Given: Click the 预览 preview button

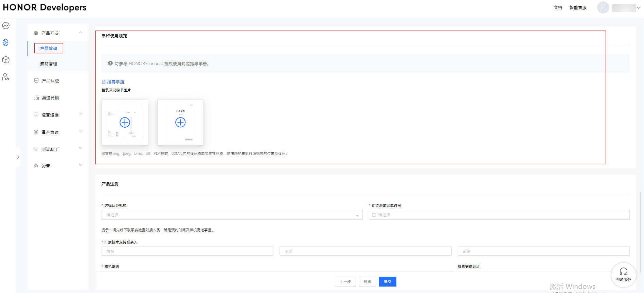Looking at the screenshot, I should (367, 281).
